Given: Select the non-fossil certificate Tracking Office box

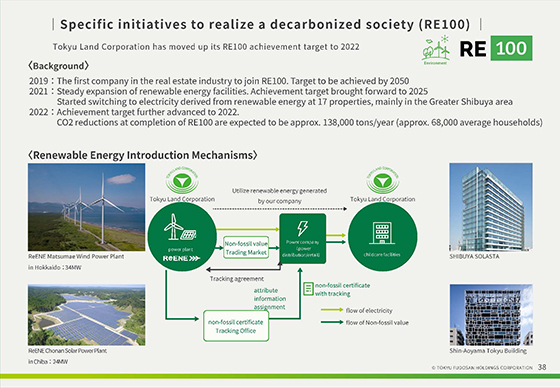Looking at the screenshot, I should (x=236, y=326).
